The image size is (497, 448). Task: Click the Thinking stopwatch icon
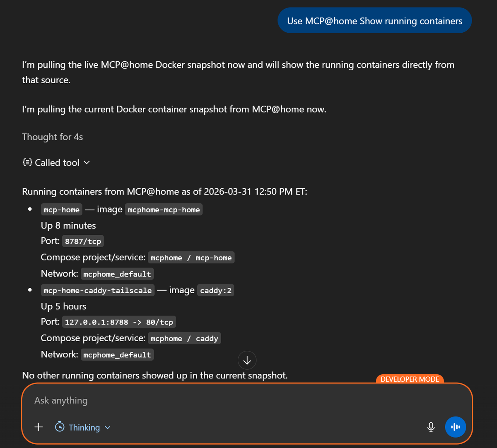click(x=59, y=427)
